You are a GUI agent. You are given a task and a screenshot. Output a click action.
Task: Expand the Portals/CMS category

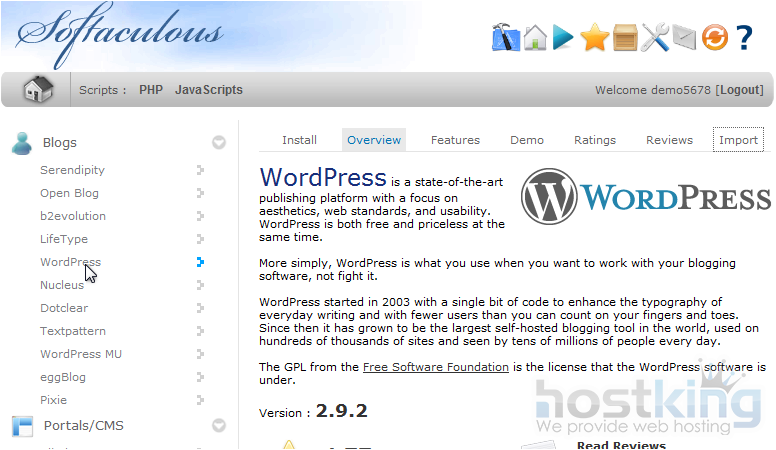pyautogui.click(x=218, y=426)
